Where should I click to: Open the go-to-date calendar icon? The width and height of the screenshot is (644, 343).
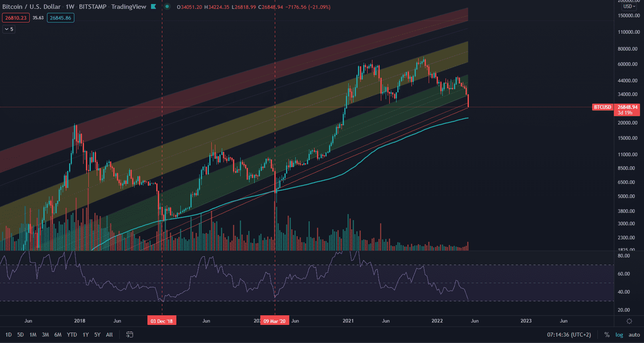point(129,335)
